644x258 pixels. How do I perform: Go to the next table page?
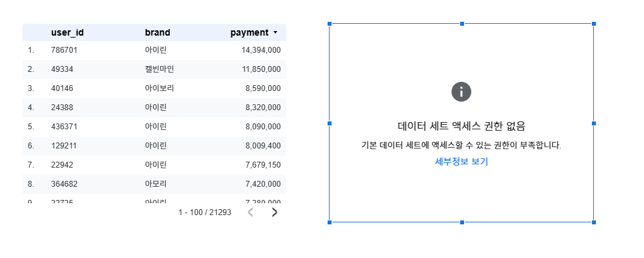click(275, 212)
